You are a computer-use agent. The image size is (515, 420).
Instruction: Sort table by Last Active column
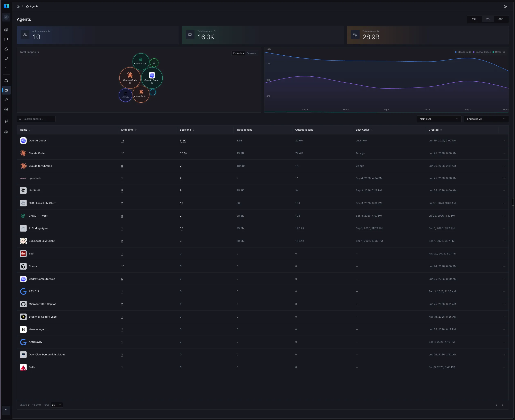364,130
